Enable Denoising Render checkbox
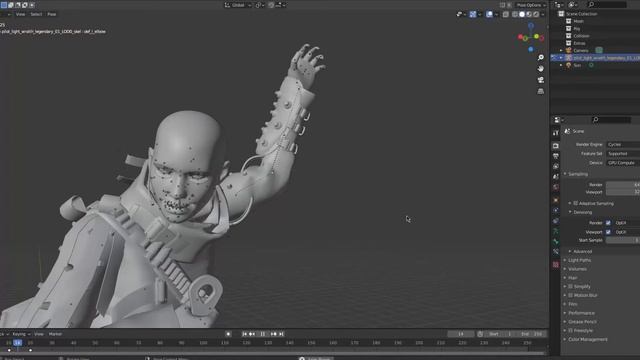The width and height of the screenshot is (640, 360). click(x=608, y=223)
